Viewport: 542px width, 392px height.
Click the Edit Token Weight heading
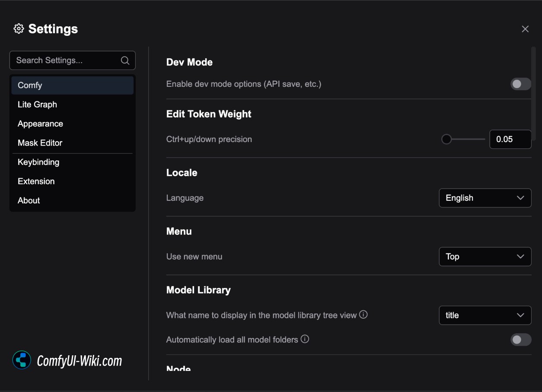[x=209, y=114]
